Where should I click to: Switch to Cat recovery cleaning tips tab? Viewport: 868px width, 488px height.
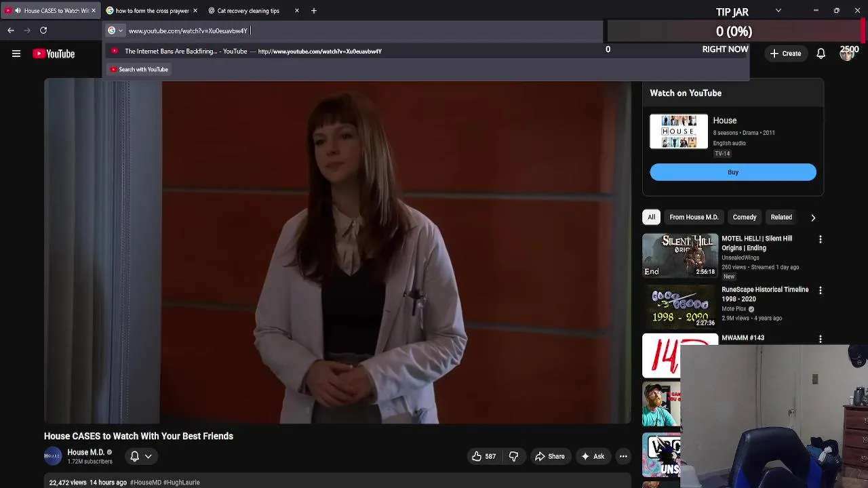[x=253, y=11]
